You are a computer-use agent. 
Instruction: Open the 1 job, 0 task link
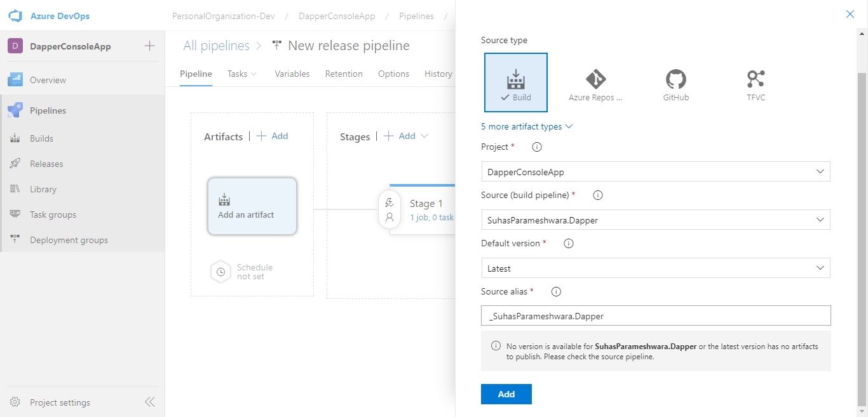[x=432, y=217]
